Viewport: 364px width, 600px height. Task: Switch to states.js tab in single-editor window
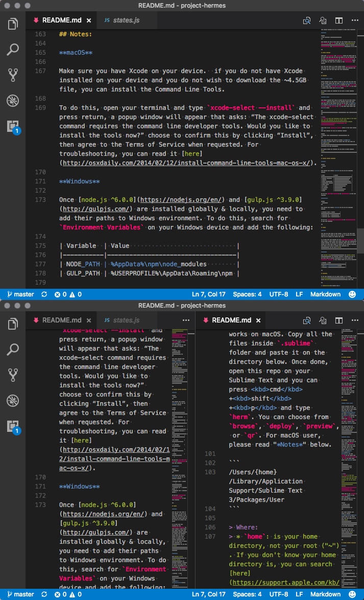pyautogui.click(x=126, y=20)
